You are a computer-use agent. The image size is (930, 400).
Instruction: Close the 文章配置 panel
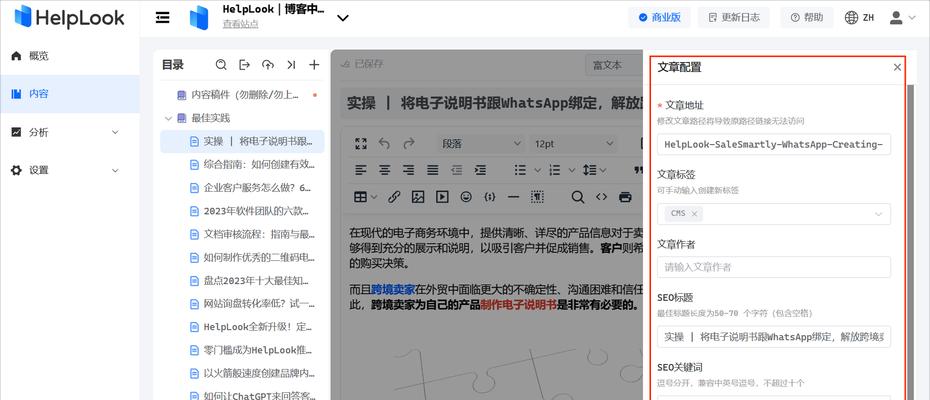897,68
